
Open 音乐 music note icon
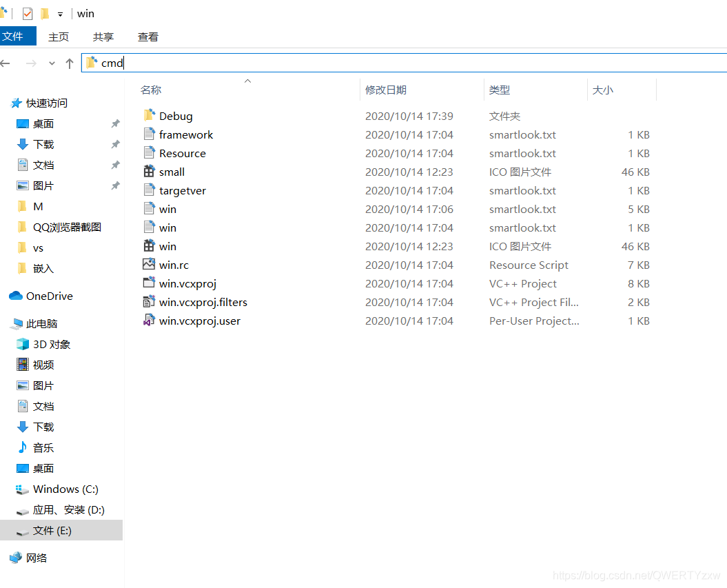coord(22,447)
